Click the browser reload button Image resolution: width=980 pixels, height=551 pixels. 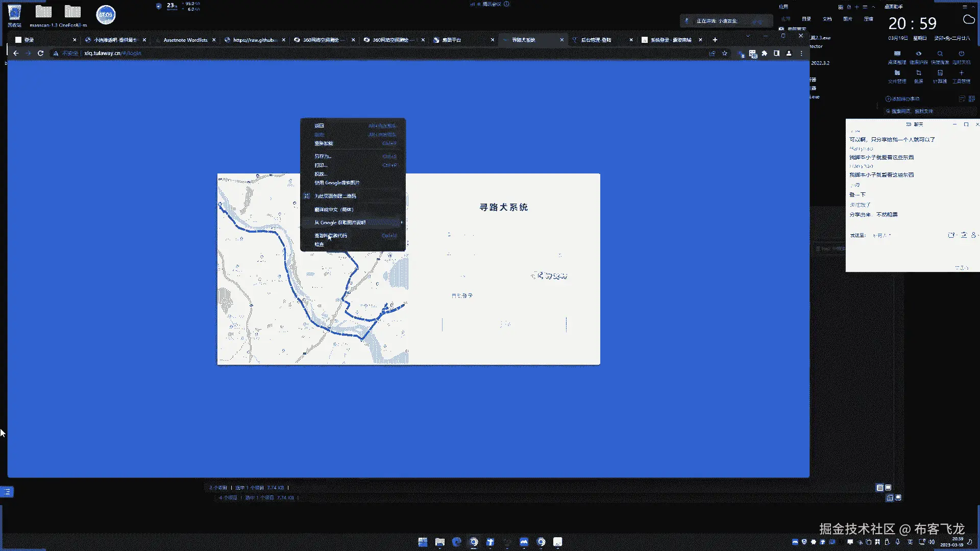click(40, 53)
